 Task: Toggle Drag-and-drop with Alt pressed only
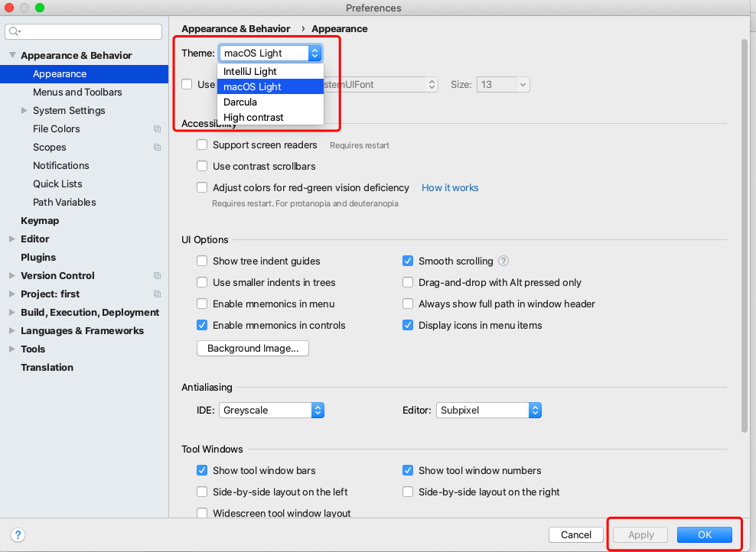408,282
